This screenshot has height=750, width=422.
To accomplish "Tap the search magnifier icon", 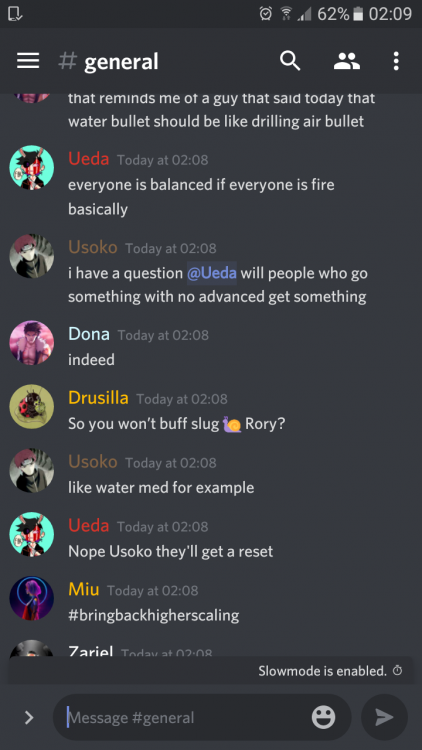I will (x=290, y=61).
